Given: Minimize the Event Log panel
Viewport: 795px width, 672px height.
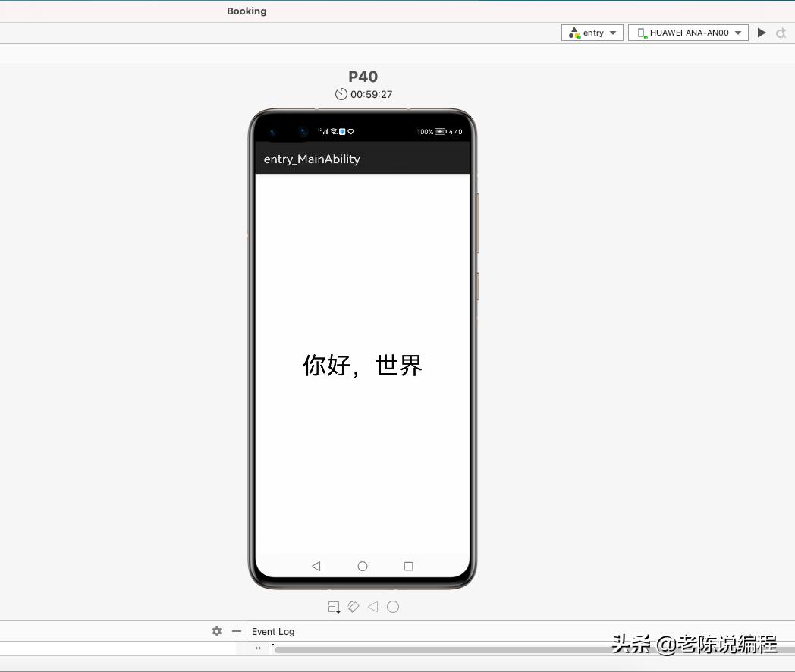Looking at the screenshot, I should (x=236, y=631).
